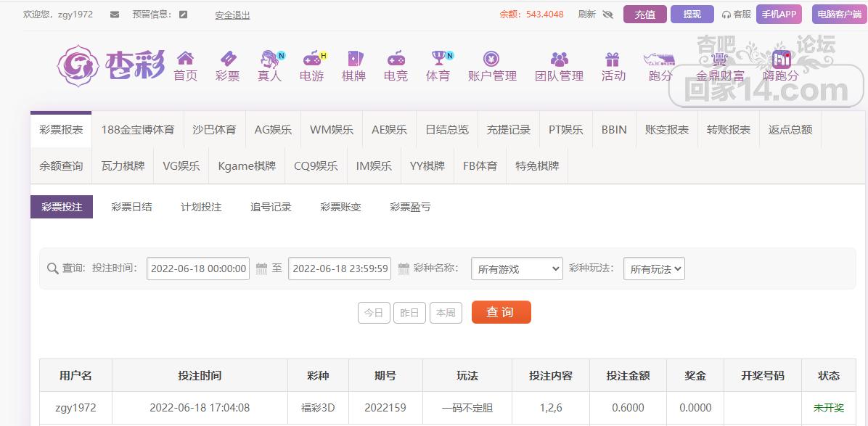Open the 电游 game controller icon

click(312, 59)
